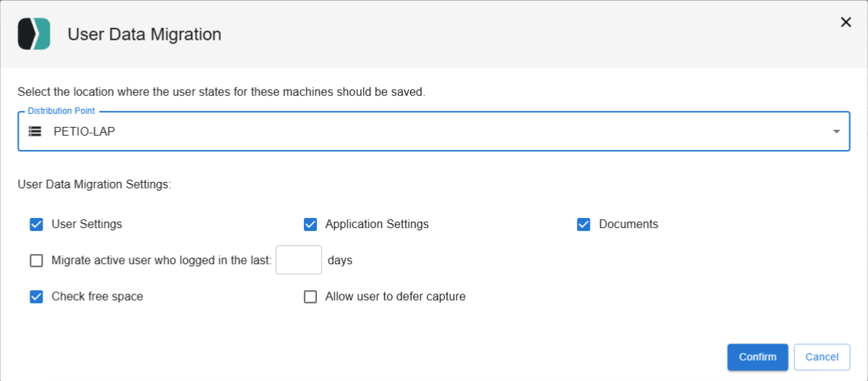
Task: Focus the days number input box
Action: tap(298, 260)
